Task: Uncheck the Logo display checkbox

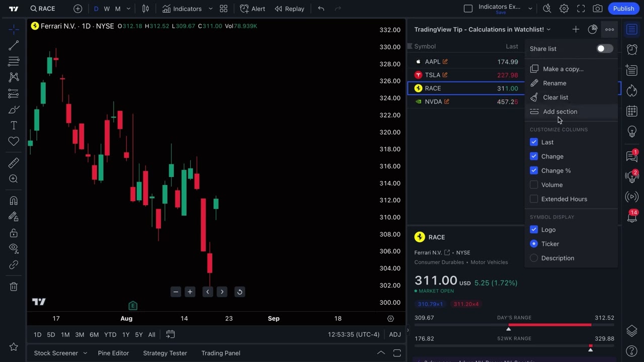Action: coord(534,230)
